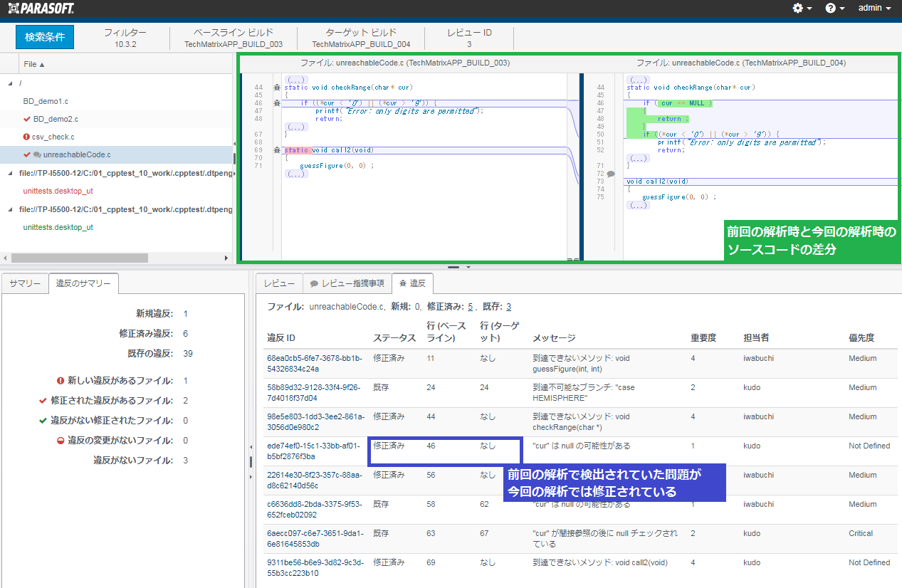The height and width of the screenshot is (588, 902).
Task: Expand the (...) fold after line 52 in BUILD_004
Action: (x=639, y=158)
